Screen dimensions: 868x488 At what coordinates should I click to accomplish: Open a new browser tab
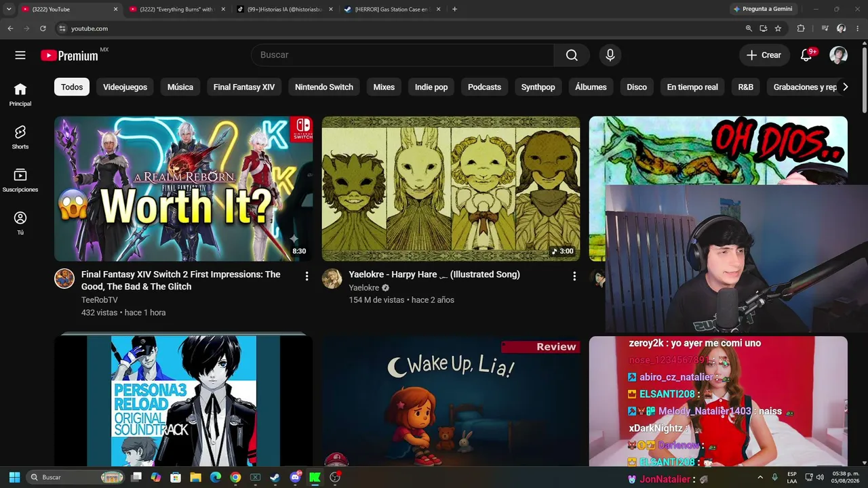coord(454,9)
